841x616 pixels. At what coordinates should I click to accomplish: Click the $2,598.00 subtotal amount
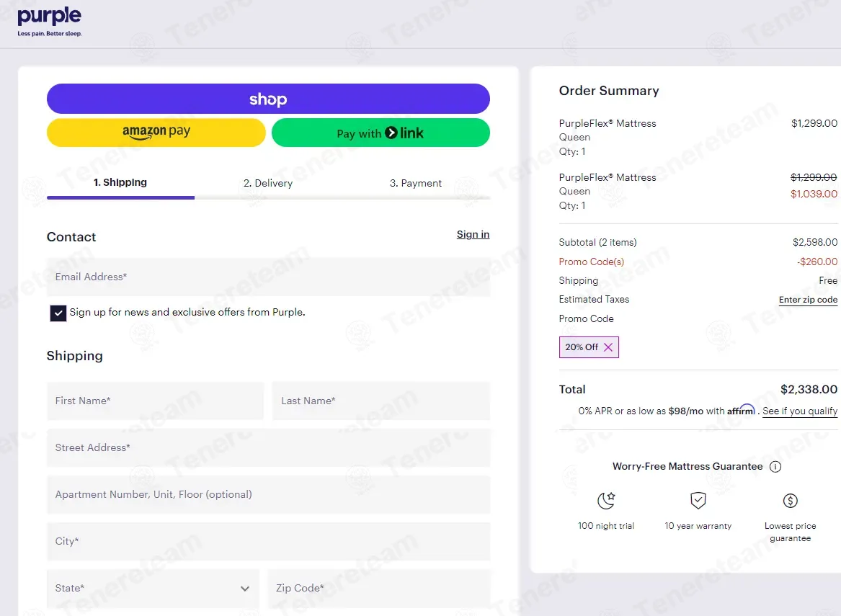click(815, 242)
